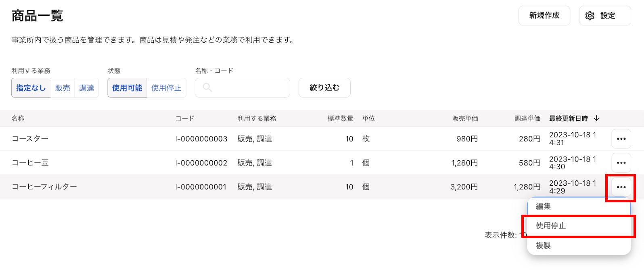Click the 名称 column header
Image resolution: width=644 pixels, height=270 pixels.
pyautogui.click(x=18, y=118)
